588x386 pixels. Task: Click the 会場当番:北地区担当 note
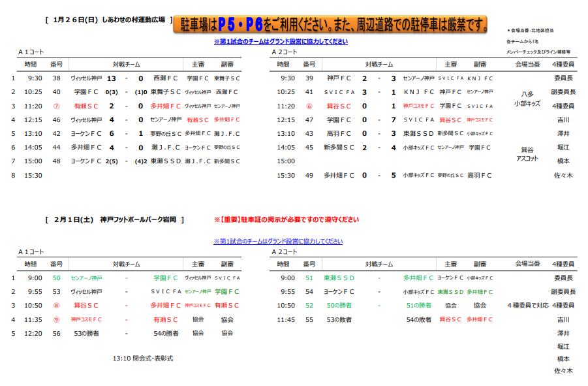tap(531, 31)
